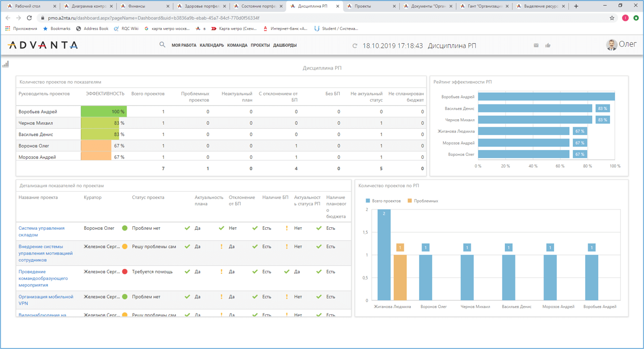Click the search magnifier icon in Advanta header
Image resolution: width=644 pixels, height=349 pixels.
pyautogui.click(x=162, y=45)
